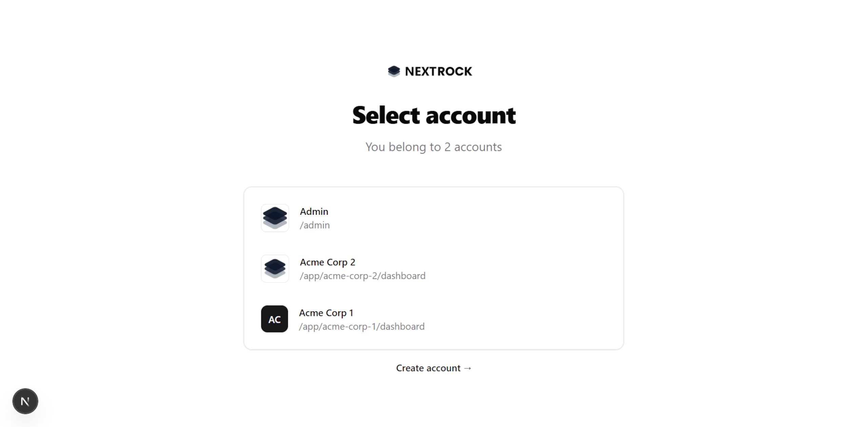Screen dimensions: 868x427
Task: Click the Admin account name label
Action: point(314,211)
